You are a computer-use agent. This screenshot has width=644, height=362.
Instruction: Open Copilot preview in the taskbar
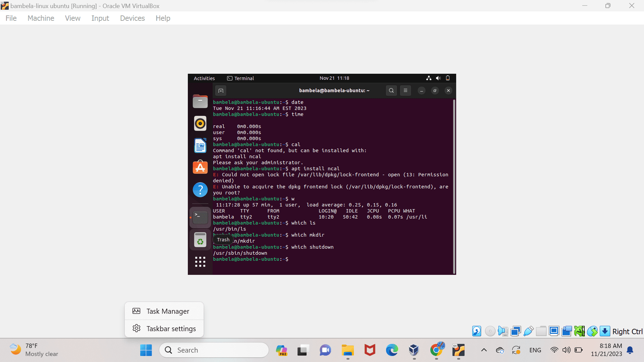[281, 350]
